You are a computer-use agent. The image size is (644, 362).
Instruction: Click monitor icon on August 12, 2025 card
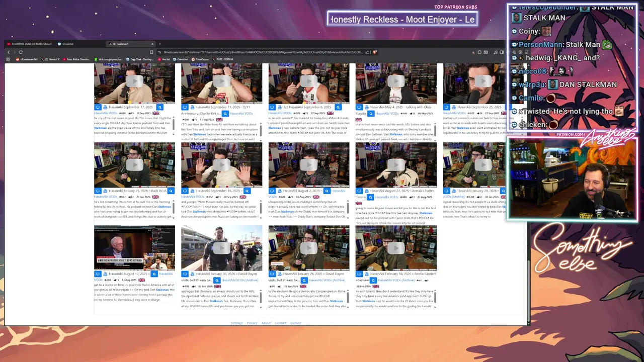click(x=97, y=274)
